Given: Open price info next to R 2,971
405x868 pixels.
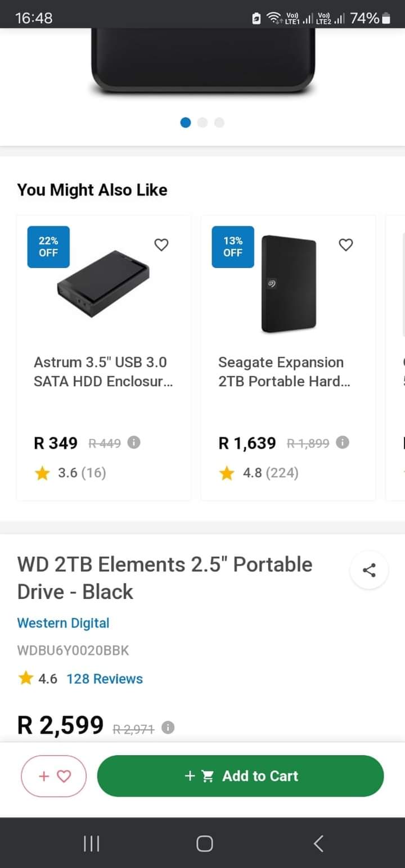Looking at the screenshot, I should (x=168, y=727).
